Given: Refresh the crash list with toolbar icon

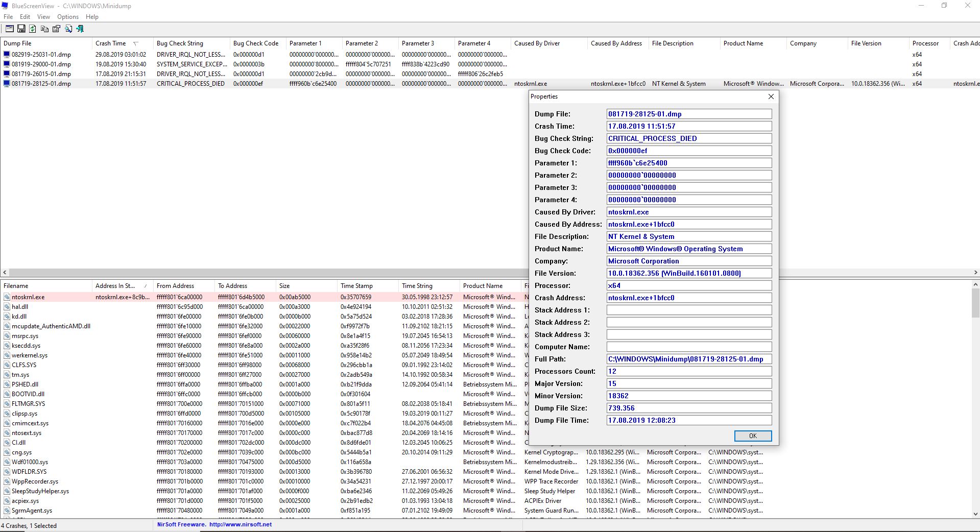Looking at the screenshot, I should [33, 29].
